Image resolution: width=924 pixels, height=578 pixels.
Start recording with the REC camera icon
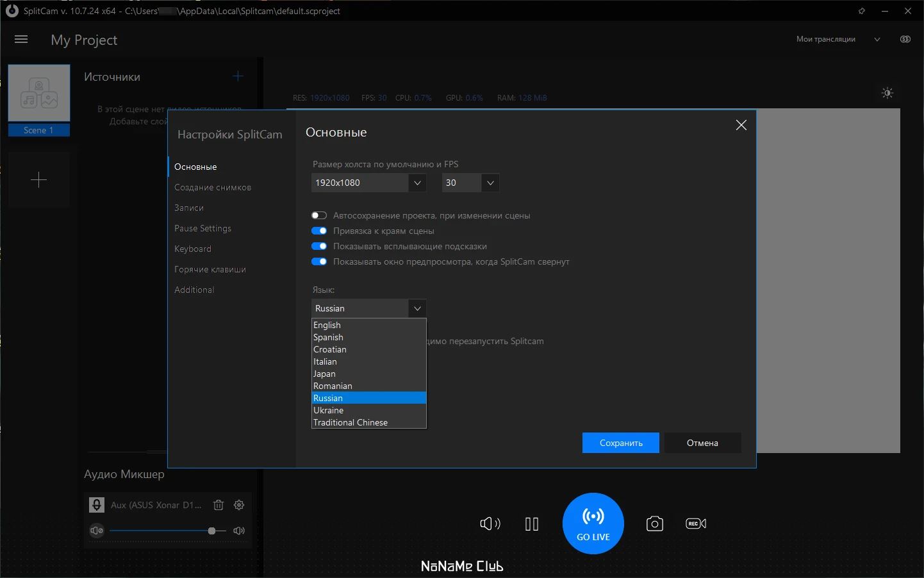click(x=696, y=524)
